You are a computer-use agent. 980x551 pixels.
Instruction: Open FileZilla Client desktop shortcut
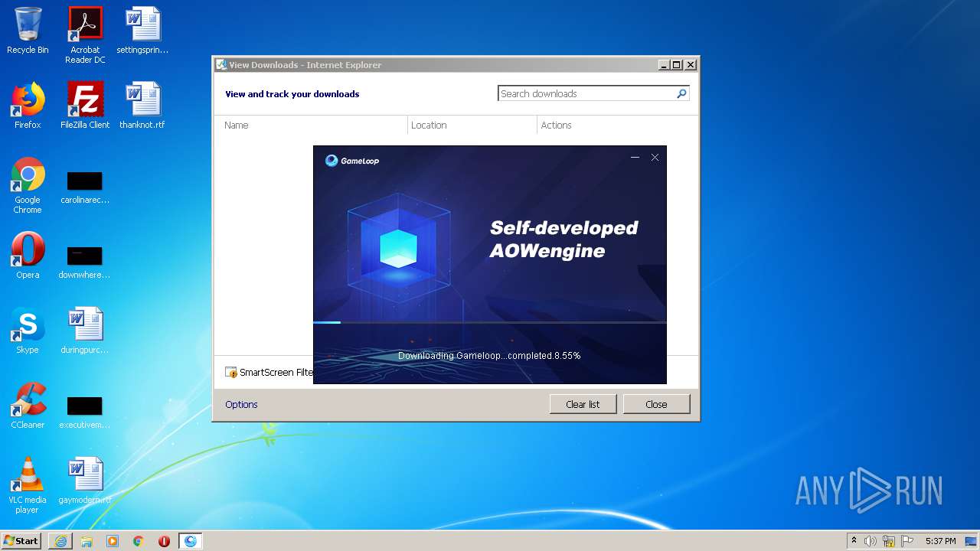pyautogui.click(x=85, y=105)
